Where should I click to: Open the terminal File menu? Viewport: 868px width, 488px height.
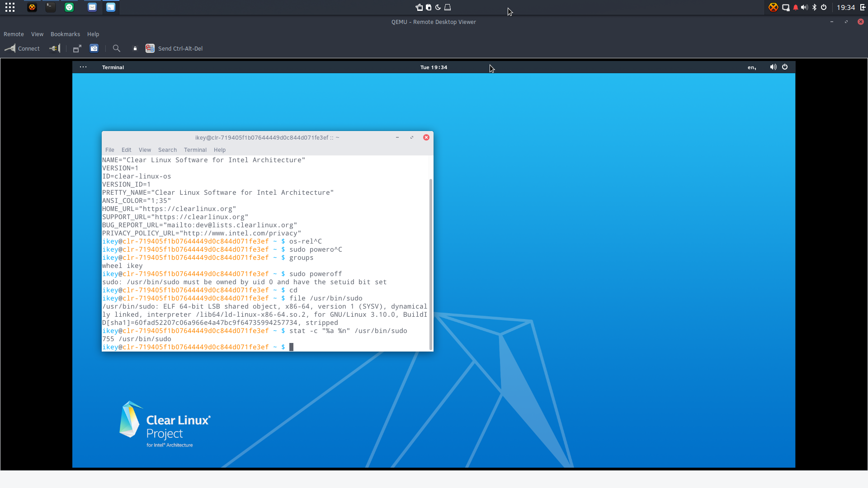pyautogui.click(x=110, y=150)
